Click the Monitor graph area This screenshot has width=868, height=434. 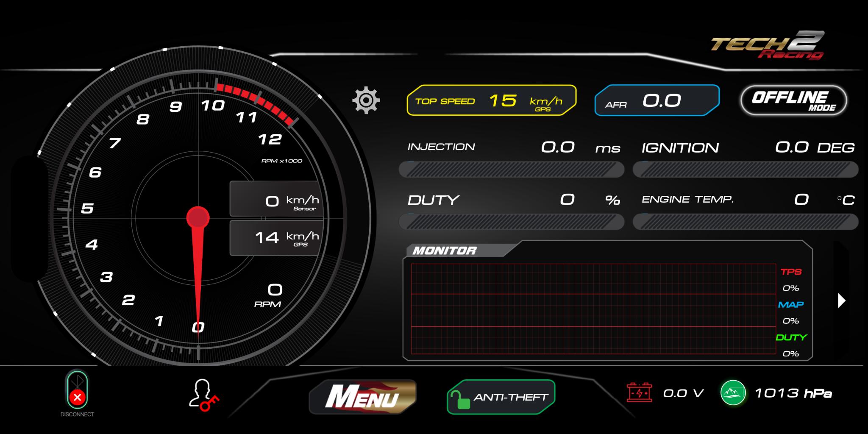click(x=593, y=309)
